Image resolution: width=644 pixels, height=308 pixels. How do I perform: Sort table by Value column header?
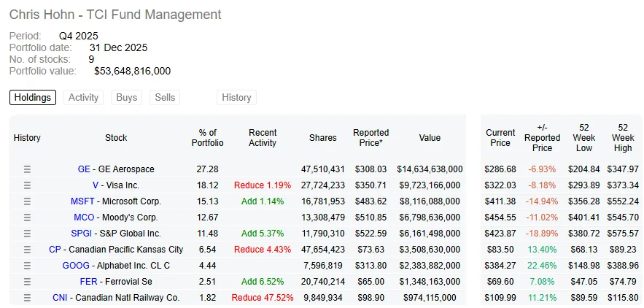click(x=430, y=138)
